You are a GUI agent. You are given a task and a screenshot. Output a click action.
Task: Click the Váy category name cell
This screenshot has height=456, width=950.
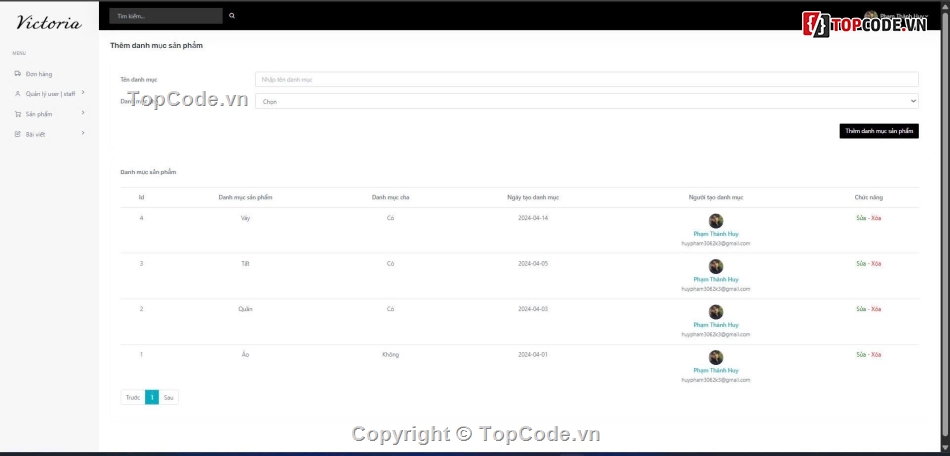click(245, 218)
